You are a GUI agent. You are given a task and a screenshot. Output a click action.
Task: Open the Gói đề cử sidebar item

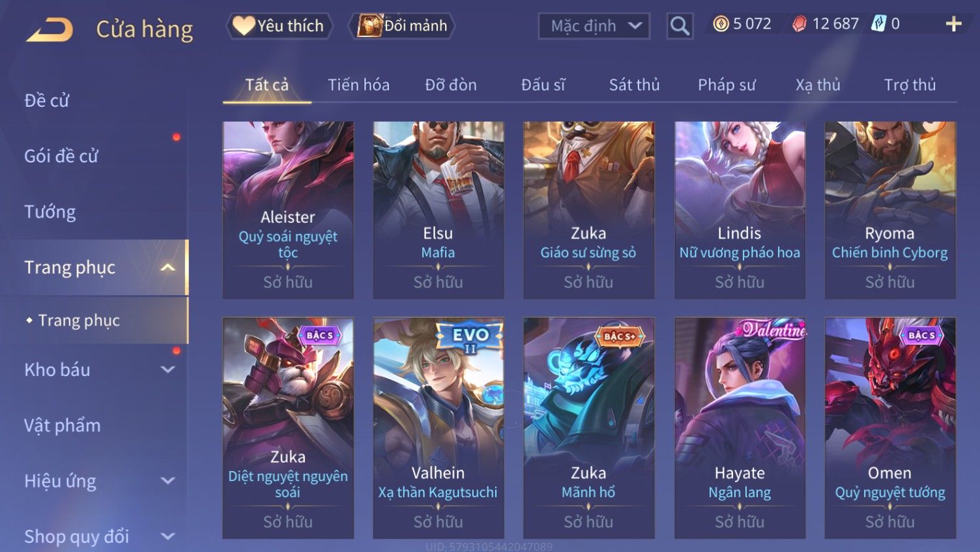pyautogui.click(x=61, y=156)
